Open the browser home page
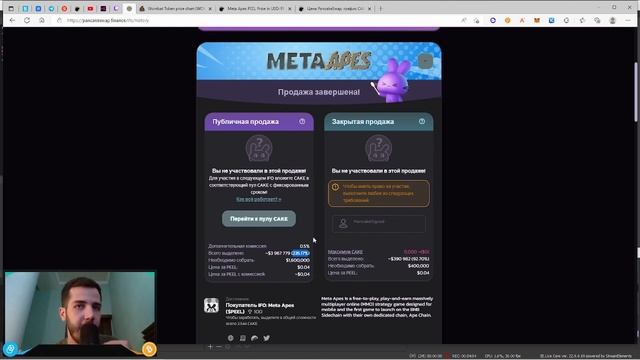 pos(42,20)
